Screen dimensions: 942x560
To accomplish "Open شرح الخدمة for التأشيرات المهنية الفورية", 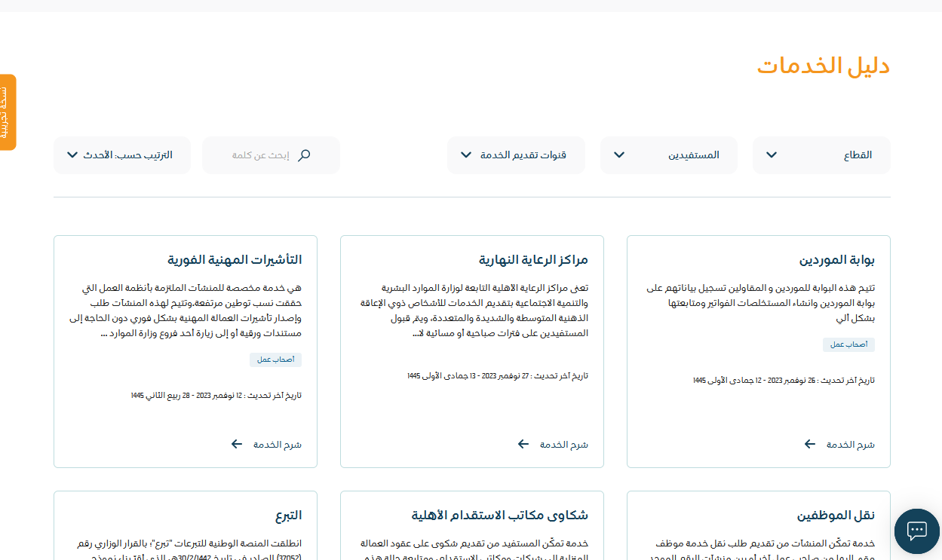I will tap(278, 445).
